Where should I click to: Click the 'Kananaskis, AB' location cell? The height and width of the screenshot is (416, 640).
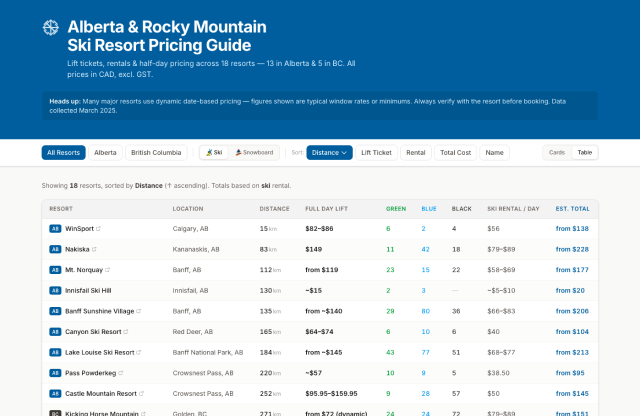pos(196,249)
